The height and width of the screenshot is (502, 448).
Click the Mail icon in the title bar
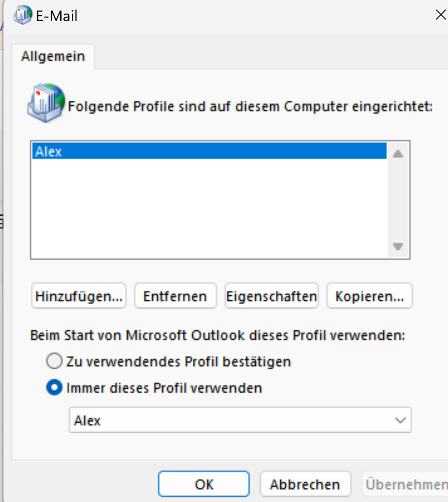tap(23, 15)
